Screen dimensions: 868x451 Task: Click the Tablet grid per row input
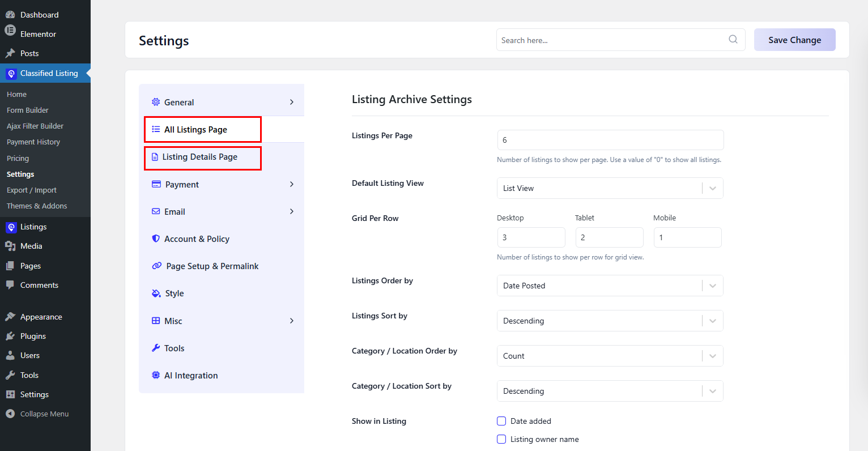point(609,237)
